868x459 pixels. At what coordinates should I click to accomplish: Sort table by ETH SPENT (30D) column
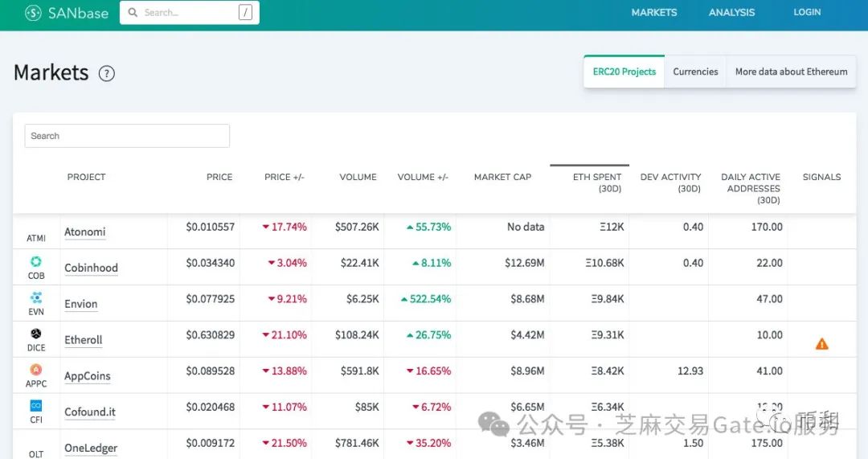coord(597,182)
